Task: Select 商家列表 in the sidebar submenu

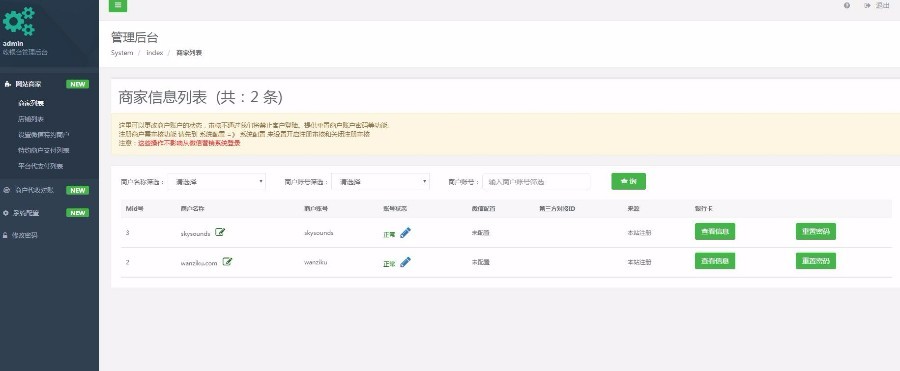Action: tap(31, 103)
